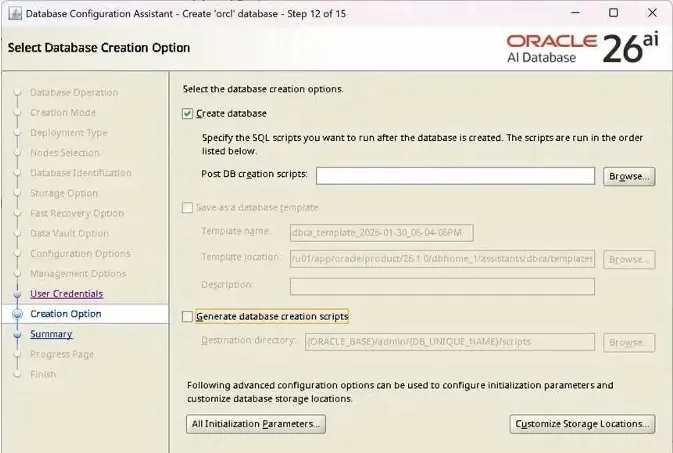This screenshot has width=673, height=453.
Task: Click the Deployment Type step
Action: coord(69,133)
